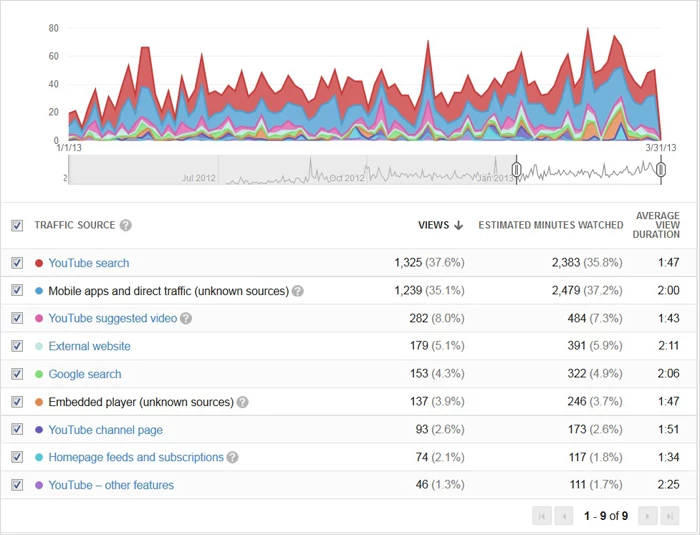Click the Mobile apps and direct traffic label
This screenshot has height=535, width=700.
(169, 291)
